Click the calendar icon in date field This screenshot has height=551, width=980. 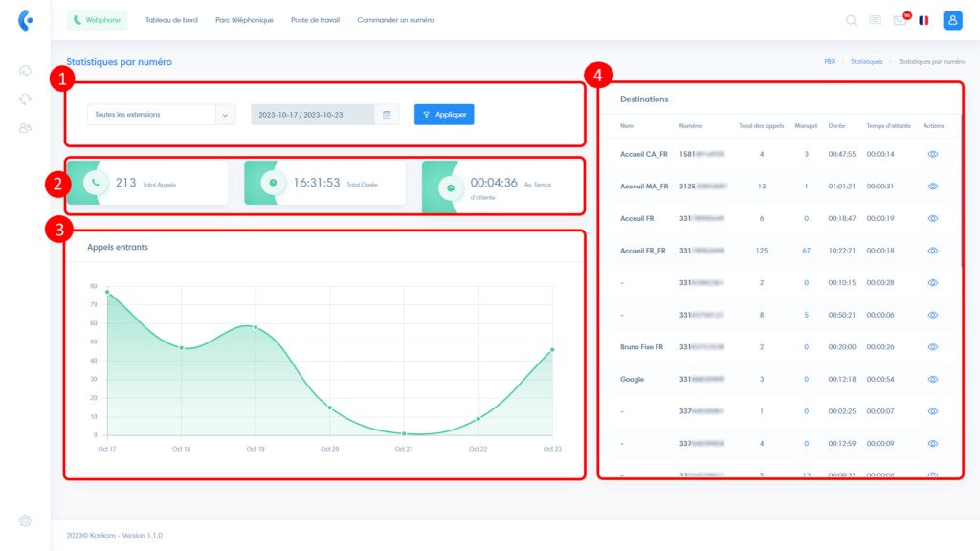387,115
